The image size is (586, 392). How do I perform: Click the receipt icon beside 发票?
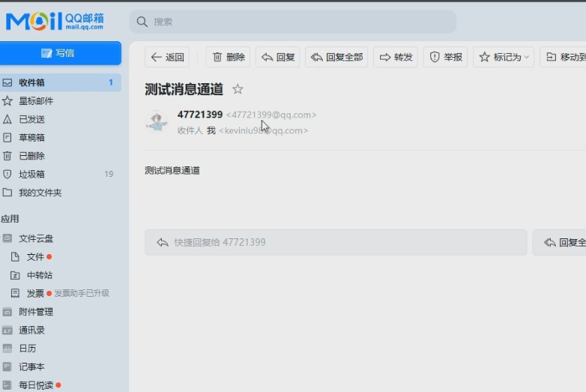15,293
